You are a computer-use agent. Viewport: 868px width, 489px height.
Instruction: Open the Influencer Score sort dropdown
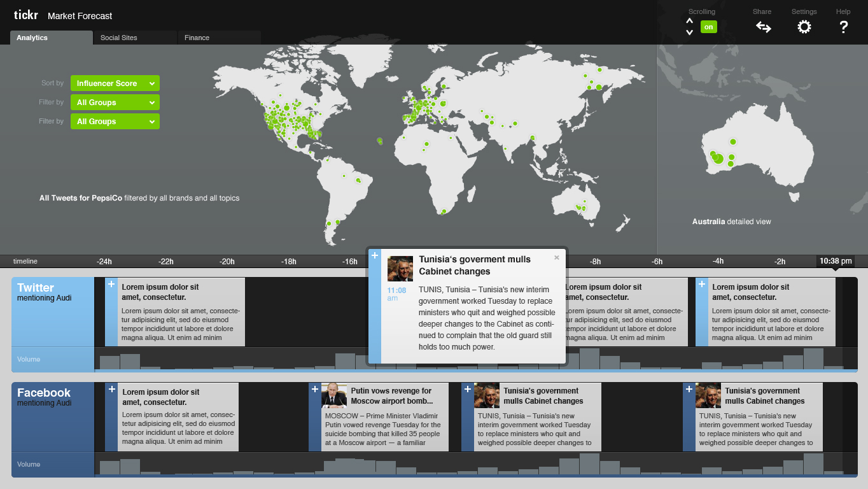115,83
